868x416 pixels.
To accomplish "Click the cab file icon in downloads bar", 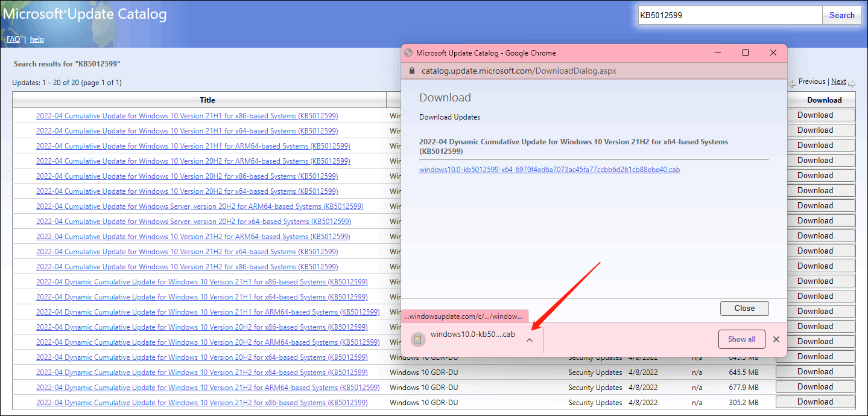I will 418,339.
